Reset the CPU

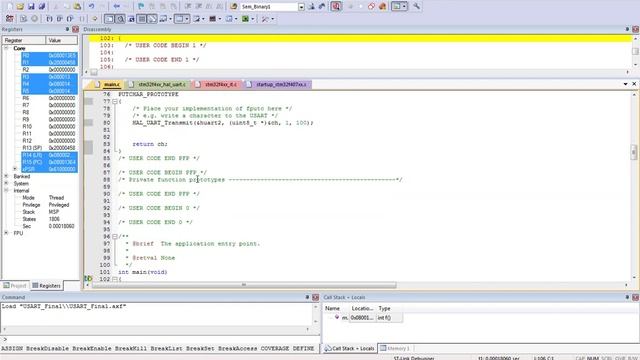(x=9, y=19)
